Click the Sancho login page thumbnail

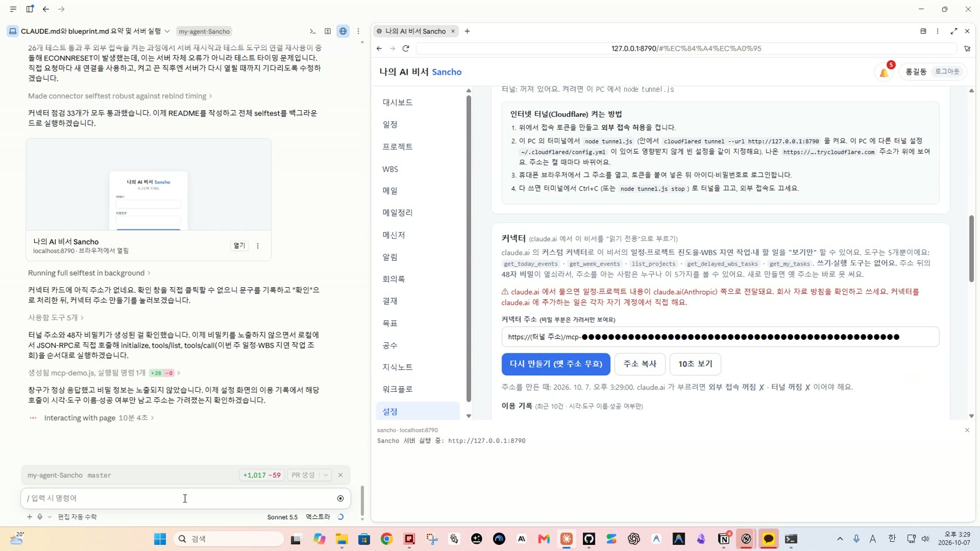pyautogui.click(x=148, y=185)
